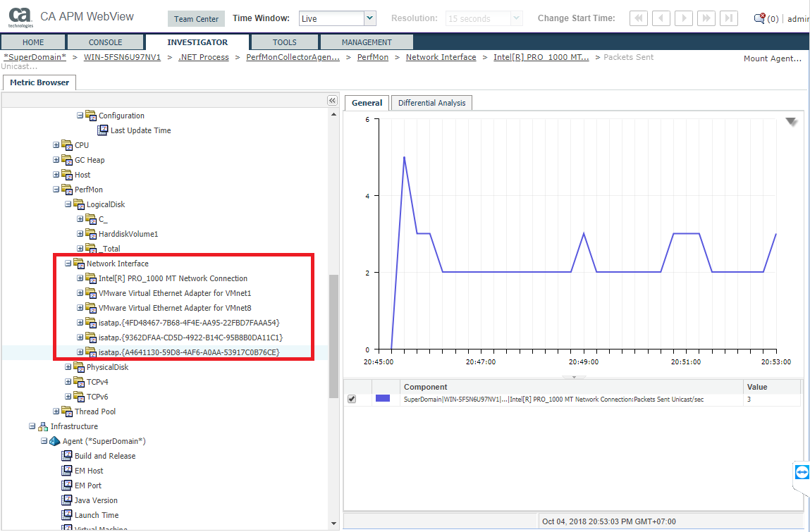
Task: Click the PhysicalDisk folder icon
Action: point(79,367)
